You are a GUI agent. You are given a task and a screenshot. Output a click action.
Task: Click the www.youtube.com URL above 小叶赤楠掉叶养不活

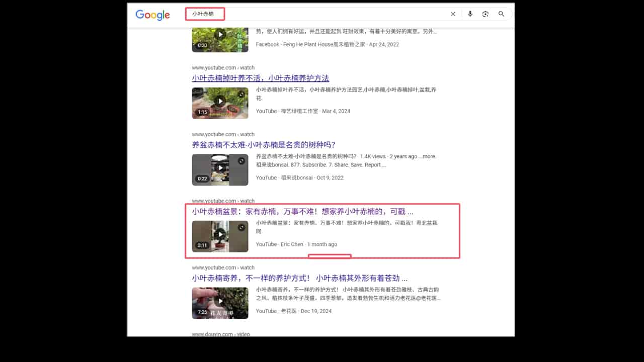tap(223, 68)
